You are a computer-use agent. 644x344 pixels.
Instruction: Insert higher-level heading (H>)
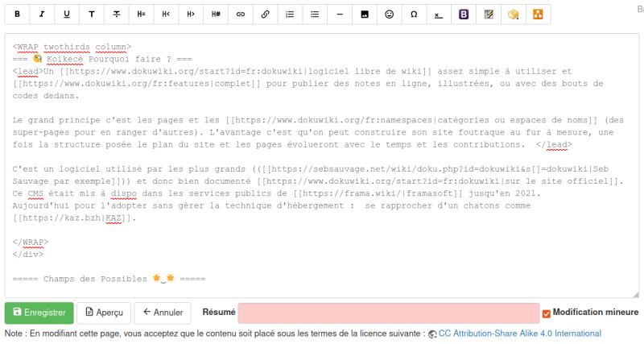click(x=191, y=15)
